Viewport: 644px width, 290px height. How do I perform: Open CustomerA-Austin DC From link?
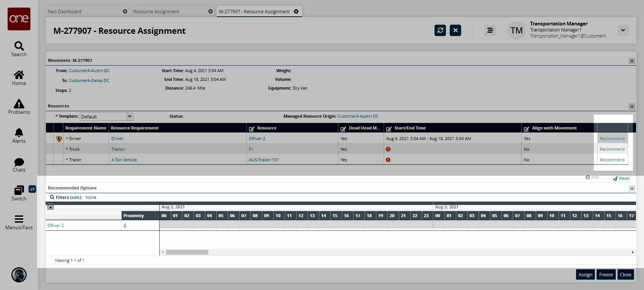(89, 71)
